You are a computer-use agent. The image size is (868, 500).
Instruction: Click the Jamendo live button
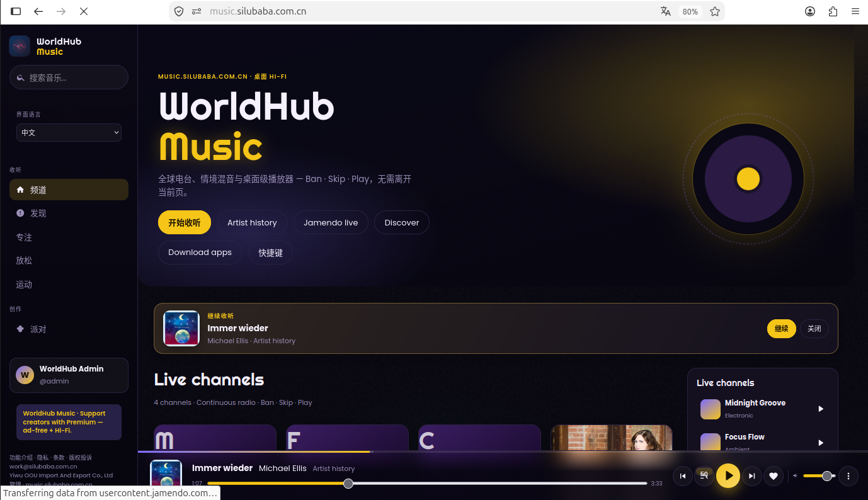point(331,222)
